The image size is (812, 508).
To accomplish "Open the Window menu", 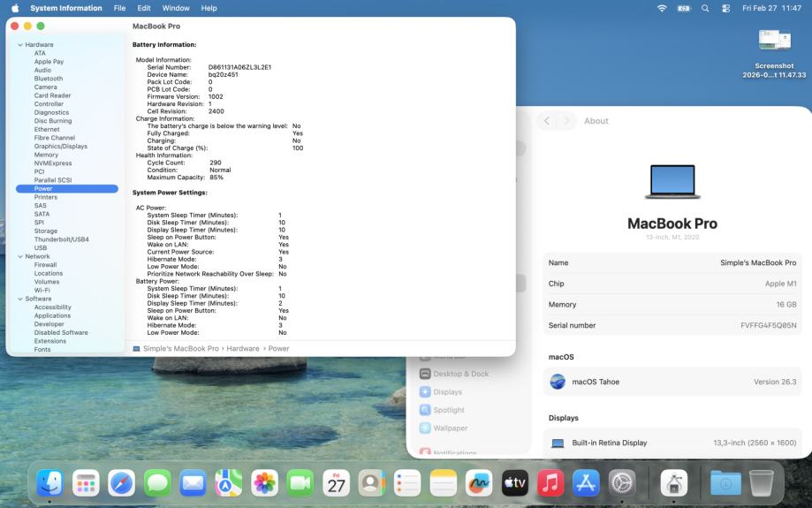I will (x=176, y=8).
